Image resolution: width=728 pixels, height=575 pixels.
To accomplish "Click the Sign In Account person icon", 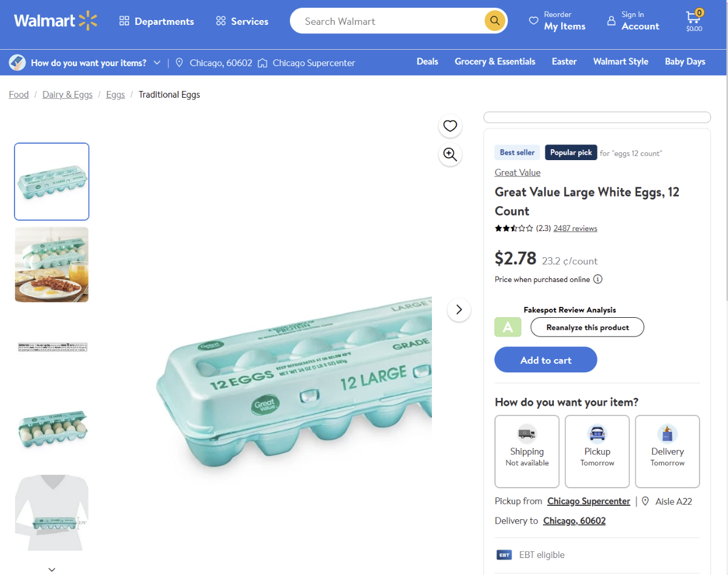I will tap(612, 21).
